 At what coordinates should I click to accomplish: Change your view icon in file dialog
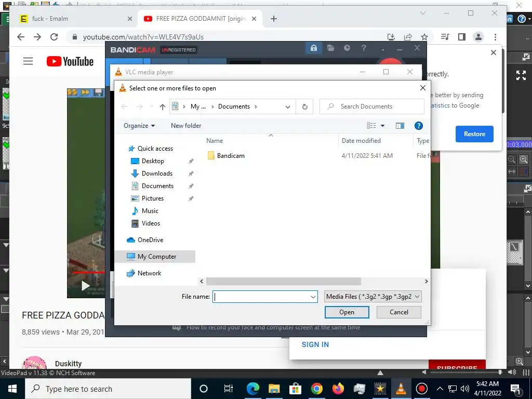(371, 126)
